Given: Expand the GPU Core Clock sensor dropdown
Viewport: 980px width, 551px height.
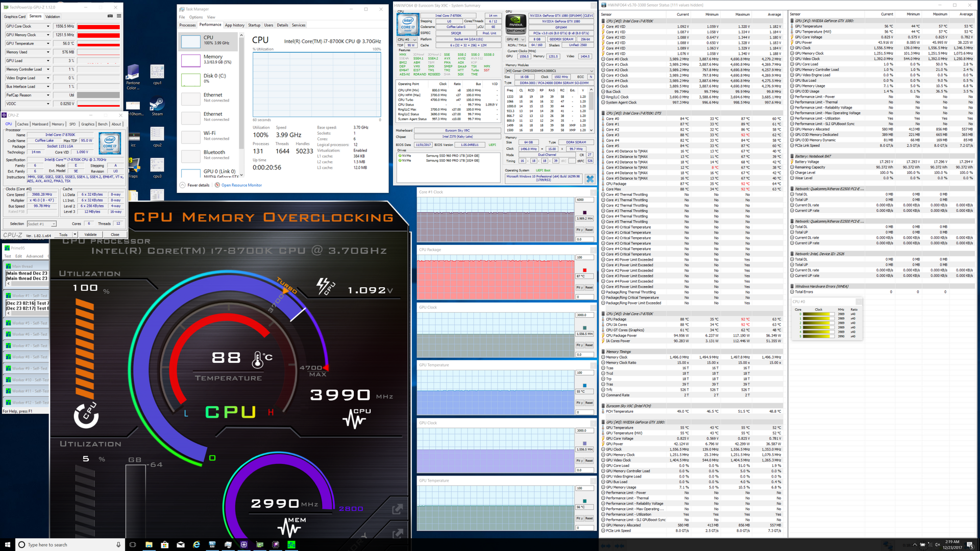Looking at the screenshot, I should pyautogui.click(x=48, y=26).
